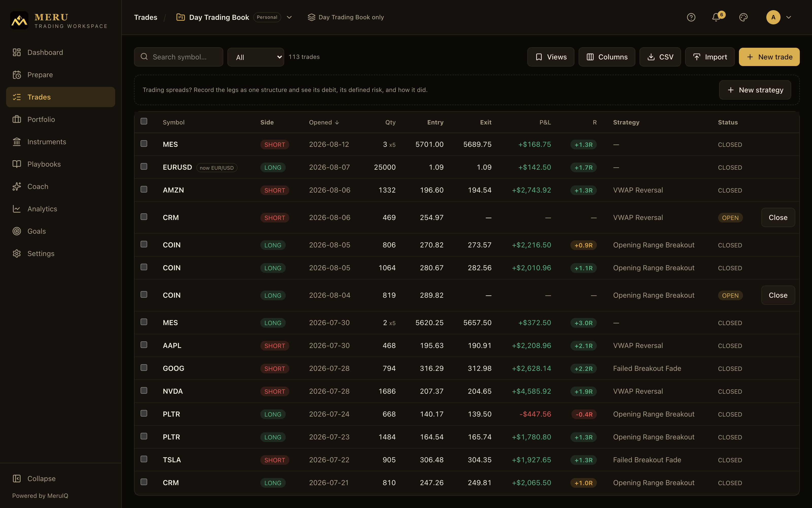
Task: Click the GOOG symbol cell
Action: [x=174, y=368]
